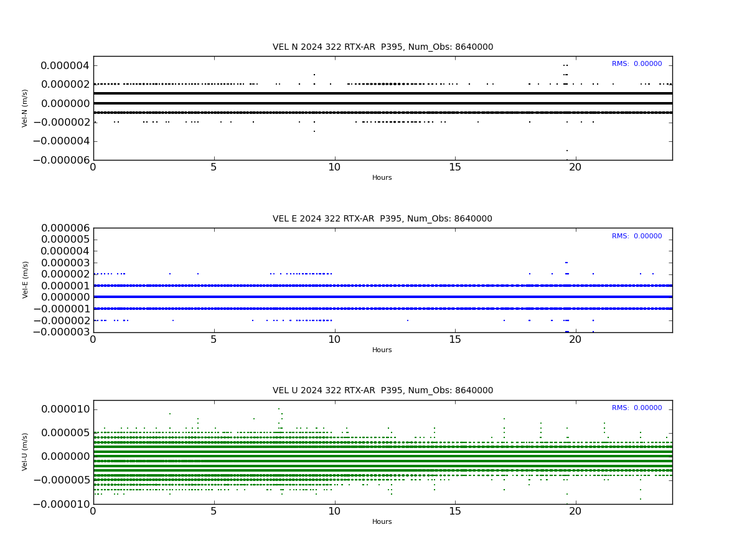Image resolution: width=747 pixels, height=560 pixels.
Task: Click the 'Hours' label under the Vel-E plot
Action: 382,350
